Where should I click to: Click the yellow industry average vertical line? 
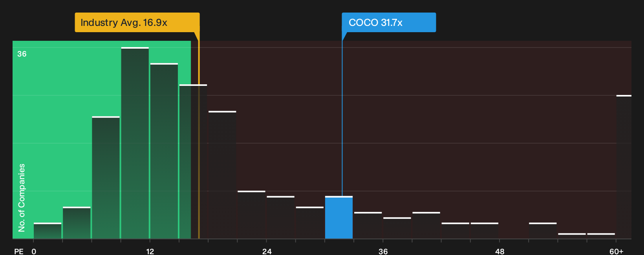coord(199,135)
